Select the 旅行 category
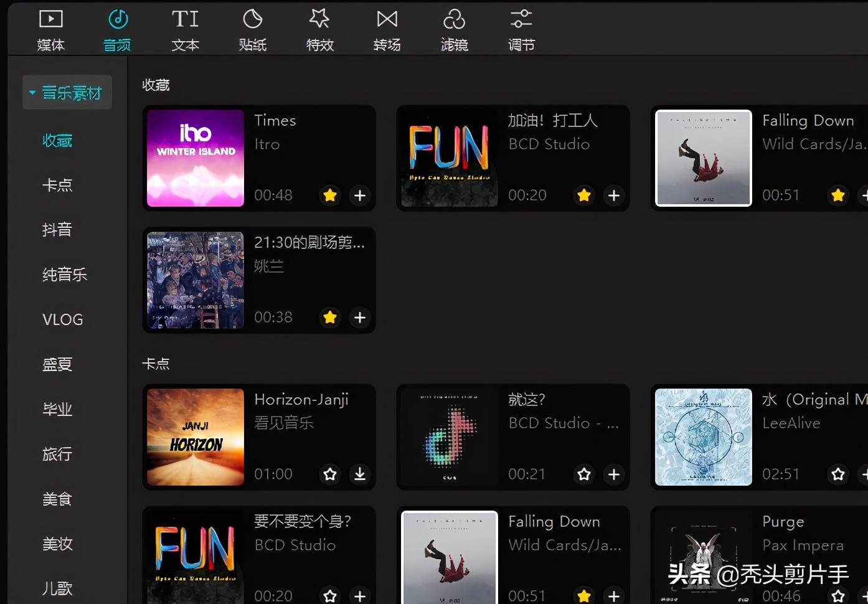This screenshot has width=868, height=604. coord(57,454)
